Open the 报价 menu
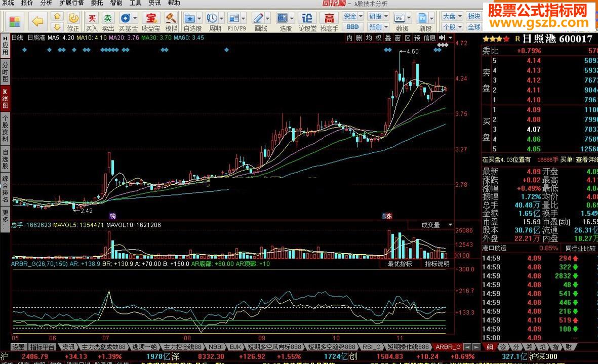The height and width of the screenshot is (364, 598). coord(27,3)
